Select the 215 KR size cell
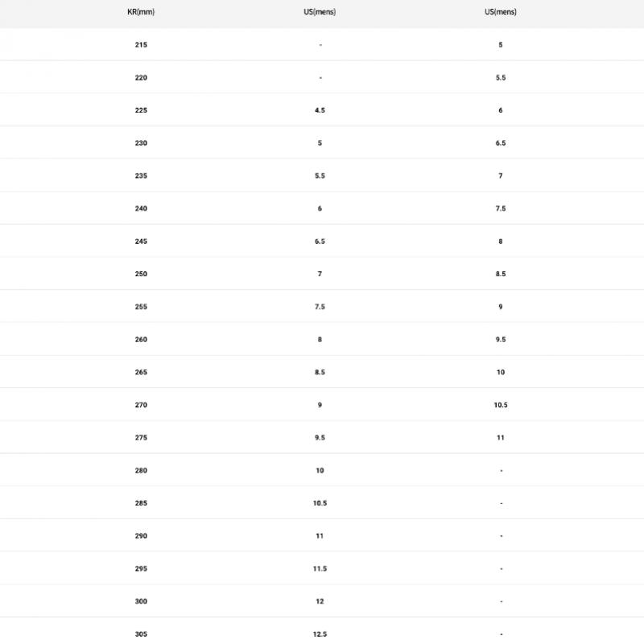 (x=141, y=45)
